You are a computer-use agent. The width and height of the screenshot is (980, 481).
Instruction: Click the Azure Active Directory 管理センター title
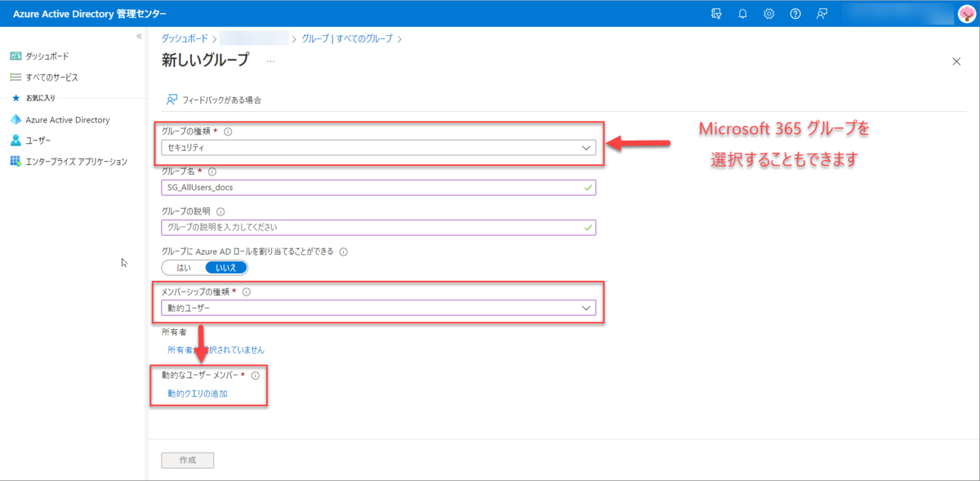[89, 14]
